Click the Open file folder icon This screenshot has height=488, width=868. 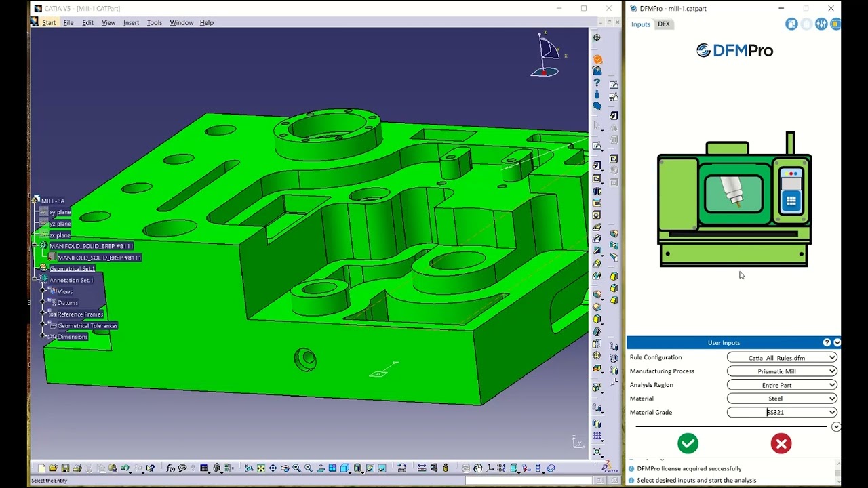[x=54, y=468]
